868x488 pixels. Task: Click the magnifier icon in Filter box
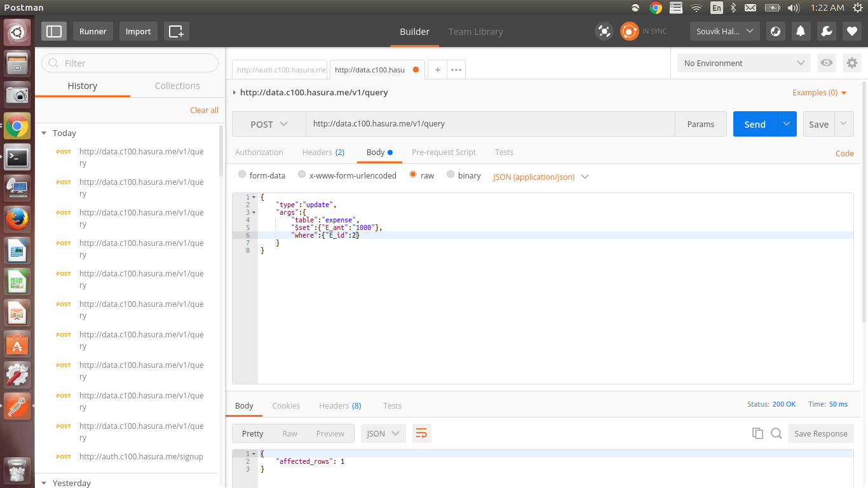point(54,63)
